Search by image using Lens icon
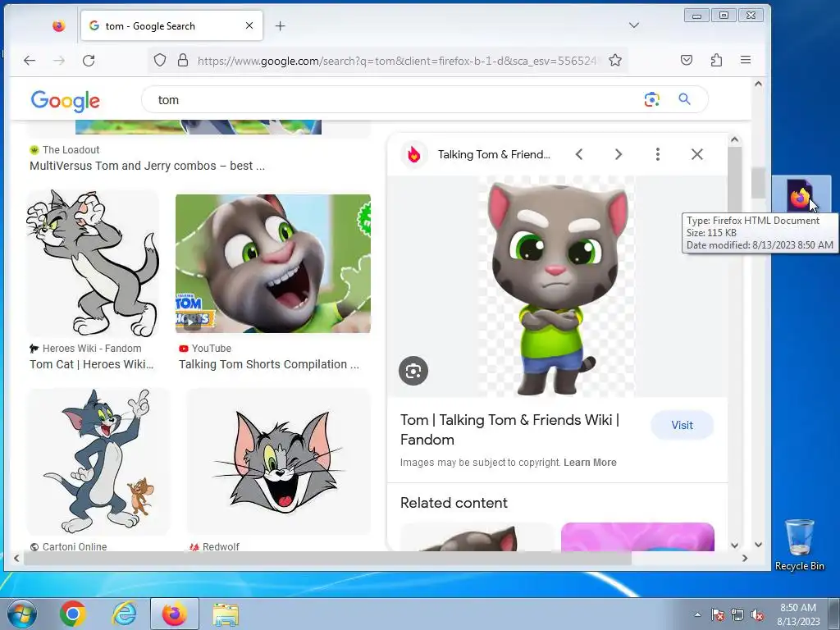Screen dimensions: 840x630 (651, 99)
